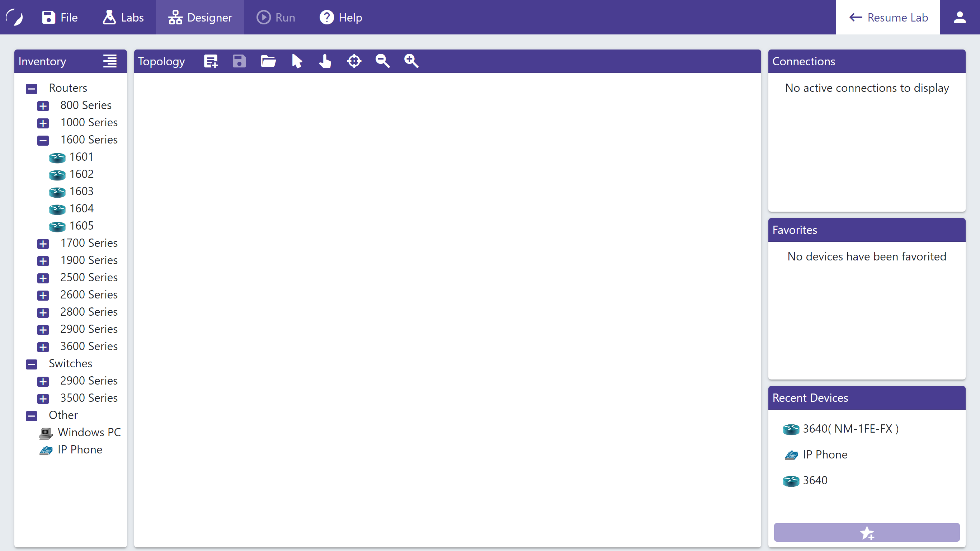Open the Help menu
The width and height of the screenshot is (980, 551).
(x=341, y=18)
